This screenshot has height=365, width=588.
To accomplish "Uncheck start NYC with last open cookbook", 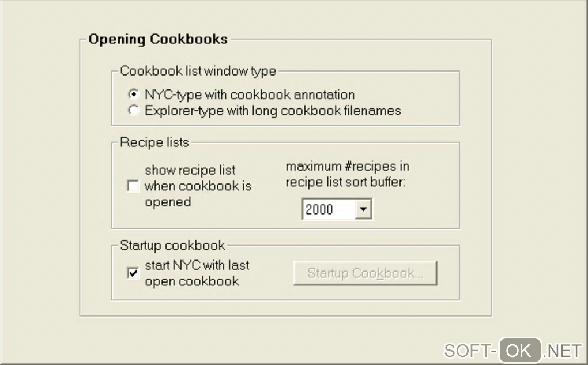I will tap(133, 273).
